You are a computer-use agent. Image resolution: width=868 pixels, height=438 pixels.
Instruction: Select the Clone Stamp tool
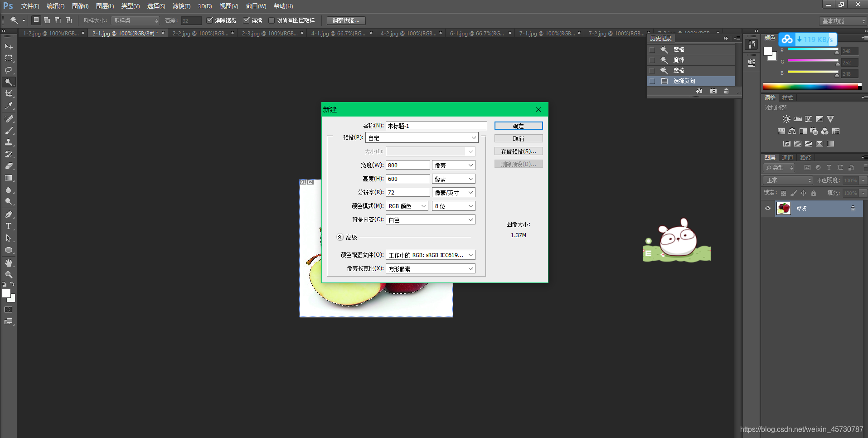click(9, 142)
